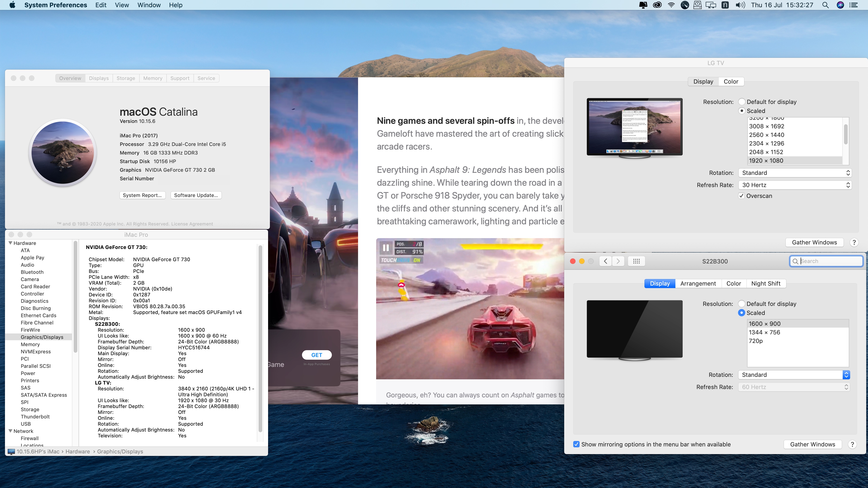Collapse the Network tree section
Image resolution: width=868 pixels, height=488 pixels.
point(10,431)
